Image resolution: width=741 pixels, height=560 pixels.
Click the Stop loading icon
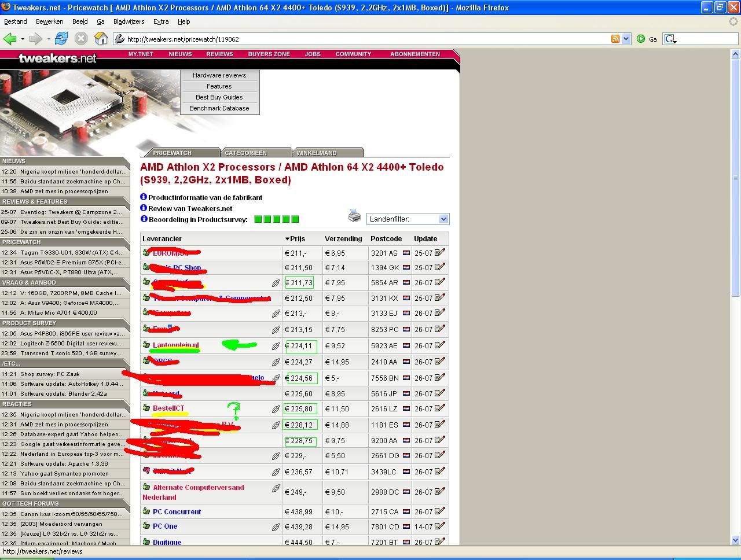[81, 39]
